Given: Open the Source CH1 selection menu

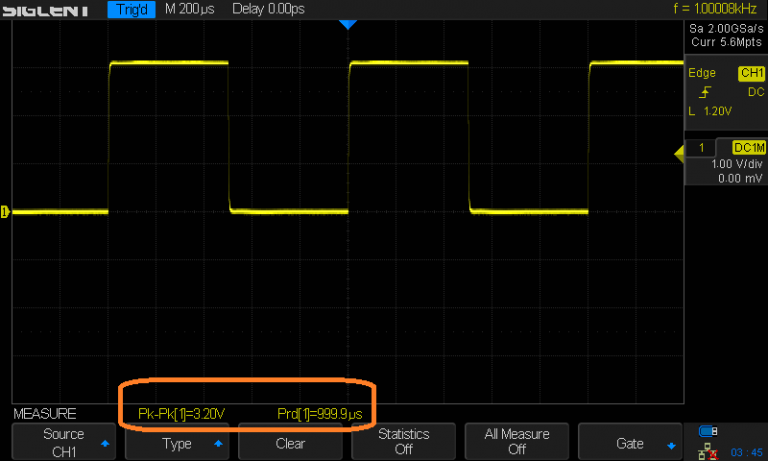Looking at the screenshot, I should tap(63, 441).
